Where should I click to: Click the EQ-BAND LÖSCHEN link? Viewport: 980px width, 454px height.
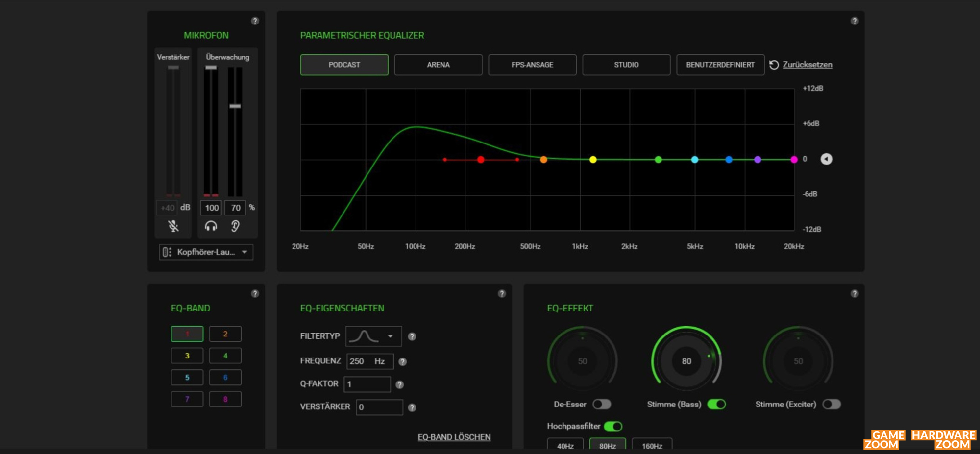pos(454,437)
